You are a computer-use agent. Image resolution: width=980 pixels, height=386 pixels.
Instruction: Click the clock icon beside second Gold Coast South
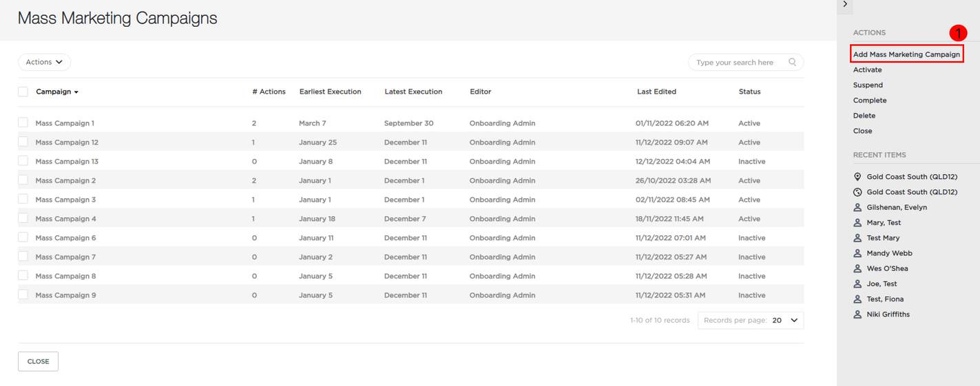tap(857, 192)
